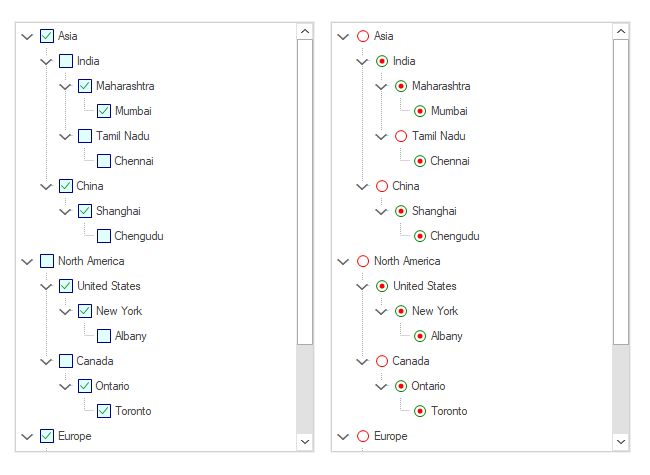Uncheck the Asia checkbox in left tree

(x=47, y=36)
